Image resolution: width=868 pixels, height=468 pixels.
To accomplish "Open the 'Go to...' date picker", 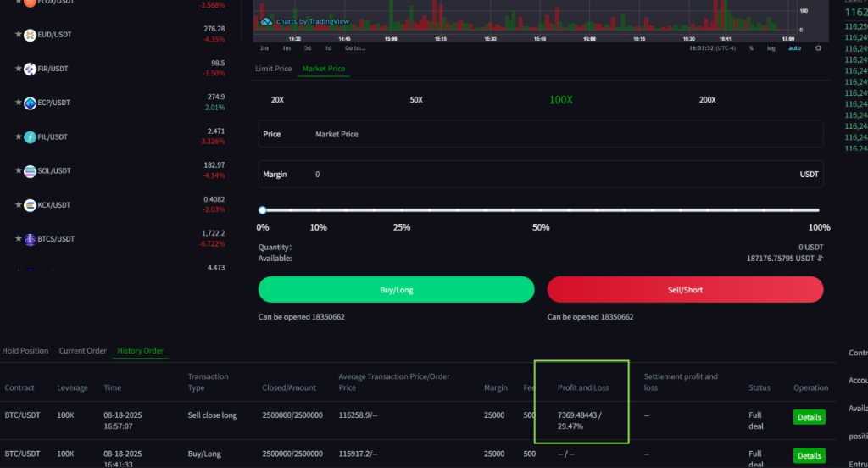I will click(355, 48).
